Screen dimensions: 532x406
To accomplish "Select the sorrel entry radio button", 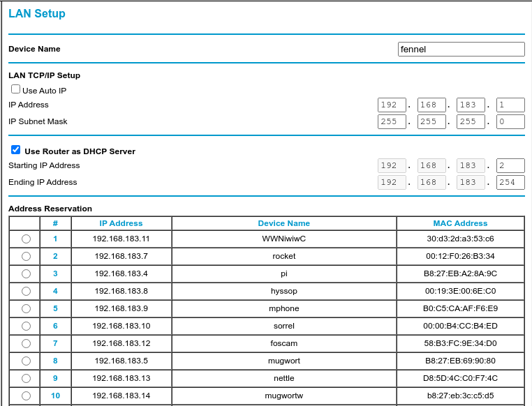I will [x=26, y=326].
